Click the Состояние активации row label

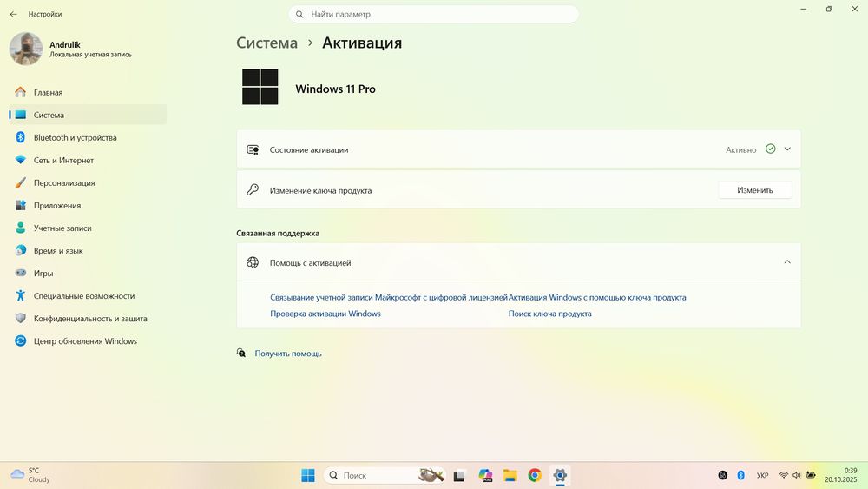309,150
